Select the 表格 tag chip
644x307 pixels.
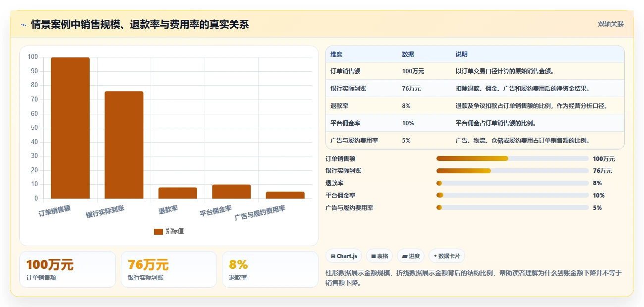point(379,256)
